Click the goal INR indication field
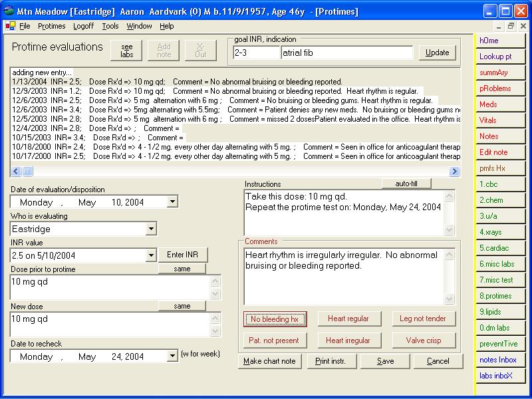The height and width of the screenshot is (399, 532). pos(346,53)
